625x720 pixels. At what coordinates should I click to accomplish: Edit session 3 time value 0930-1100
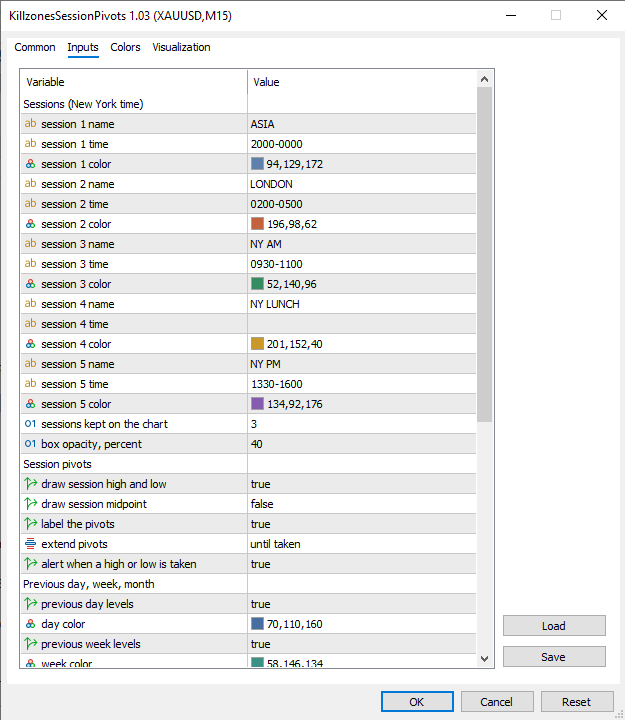coord(361,264)
